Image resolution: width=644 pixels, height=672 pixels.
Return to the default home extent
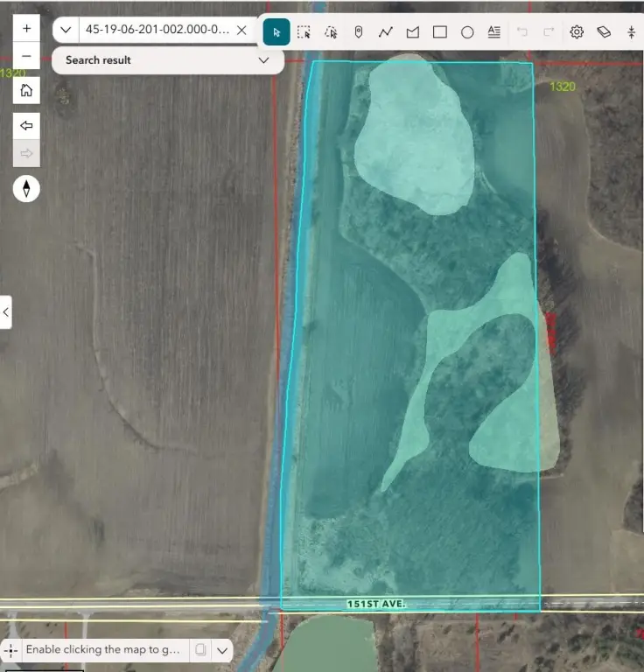26,90
